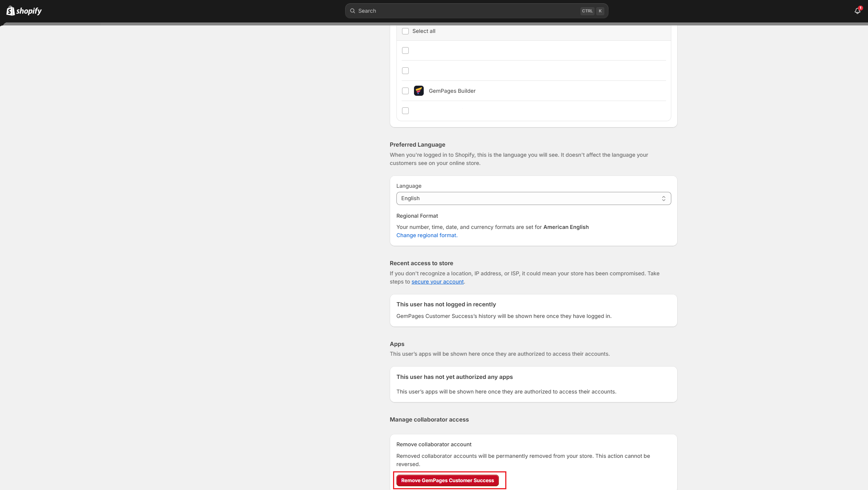Click the red notification count badge
The image size is (868, 490).
[860, 8]
